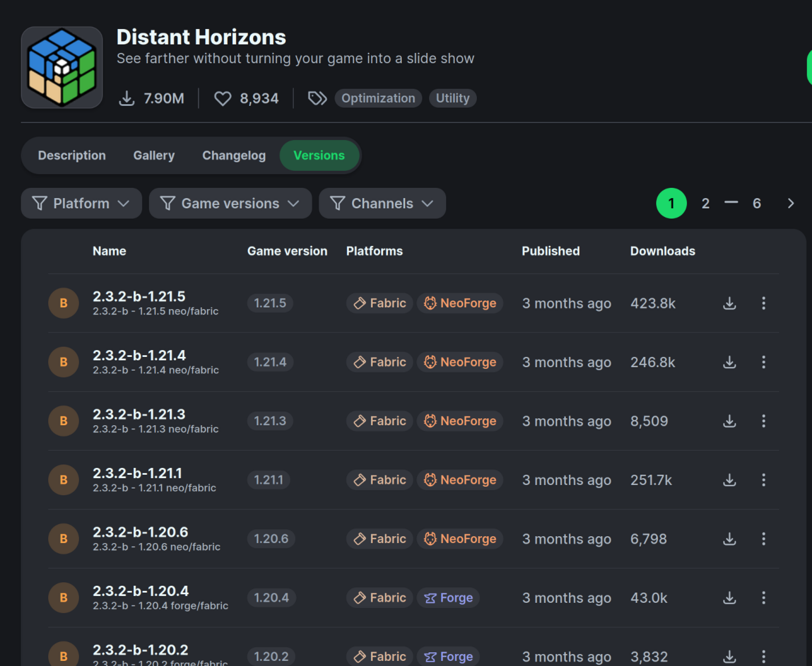Open version 2.3.2-b-1.20.2 details
Screen dimensions: 812x666
pos(141,650)
